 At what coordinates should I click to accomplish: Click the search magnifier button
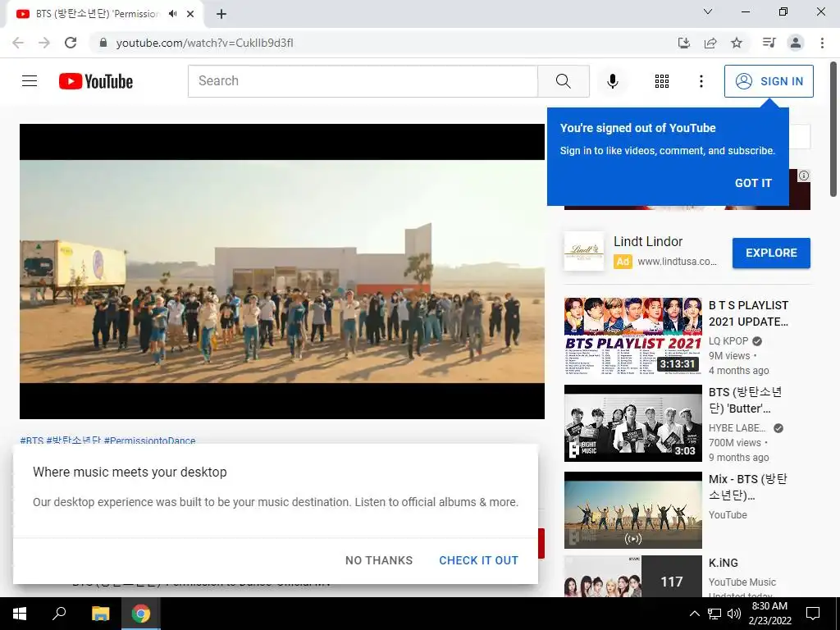point(563,81)
